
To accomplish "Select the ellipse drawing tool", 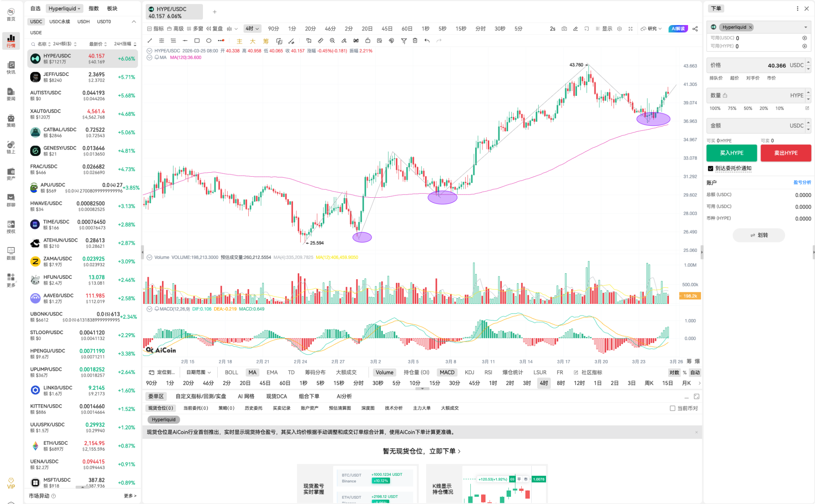I will (x=209, y=41).
